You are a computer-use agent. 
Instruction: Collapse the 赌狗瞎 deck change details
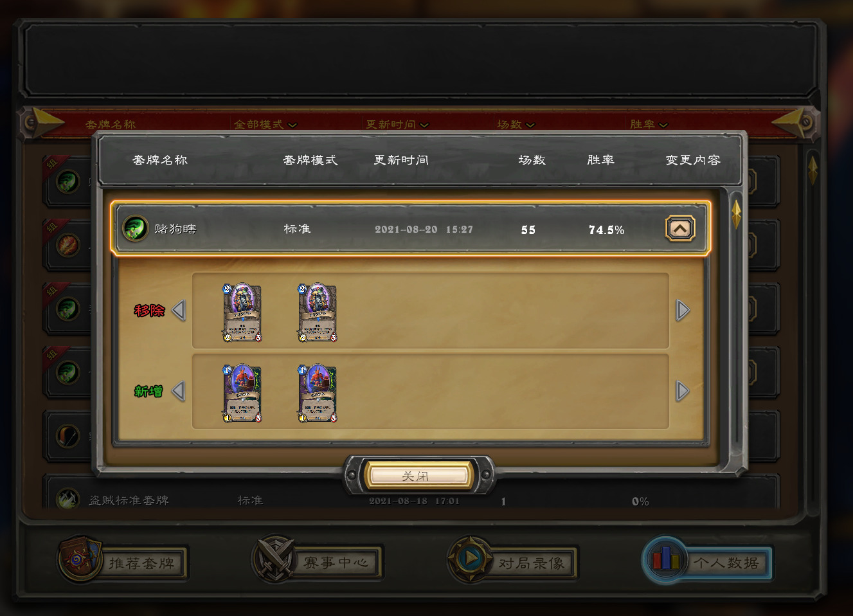680,229
